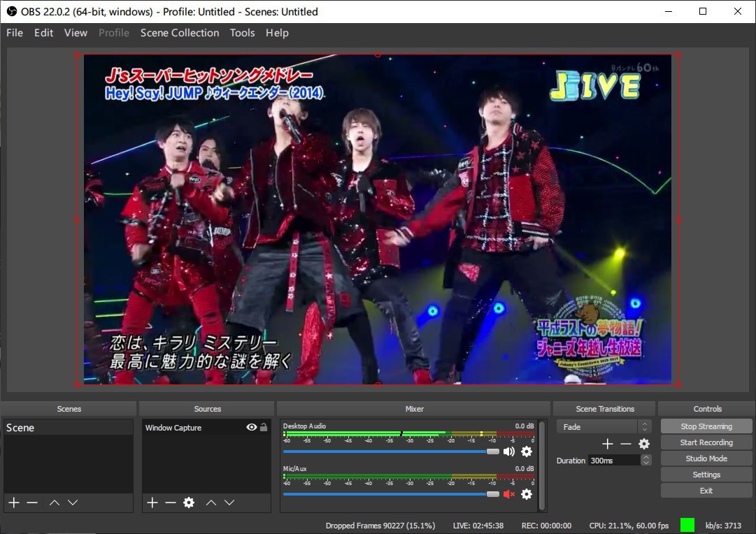This screenshot has height=534, width=756.
Task: Move source up in Sources list
Action: pos(211,503)
